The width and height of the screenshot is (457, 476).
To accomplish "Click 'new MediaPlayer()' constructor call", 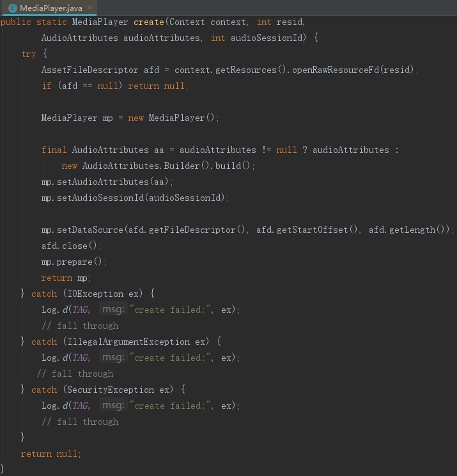I will pos(171,118).
